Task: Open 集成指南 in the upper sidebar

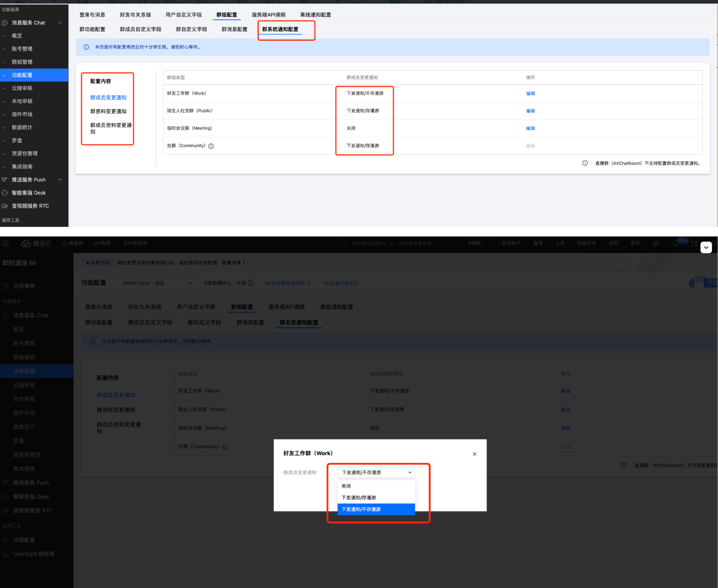Action: pos(22,166)
